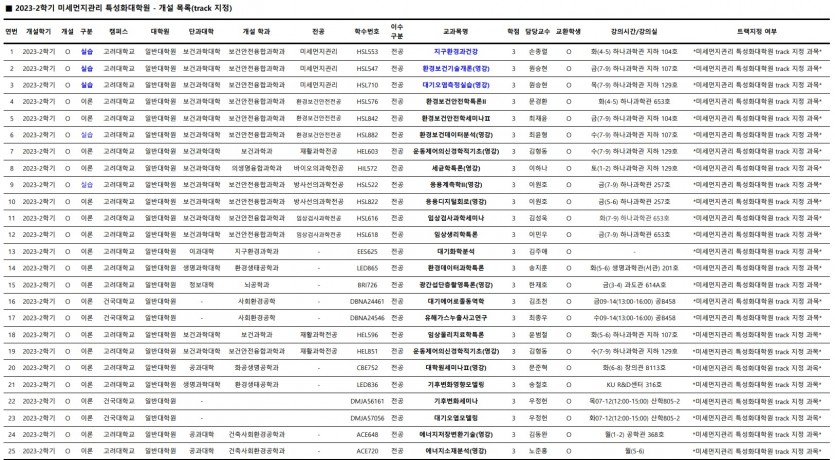Click schedule '월(1-2) 공학관 368호'
Screen dimensions: 835x460
click(634, 435)
